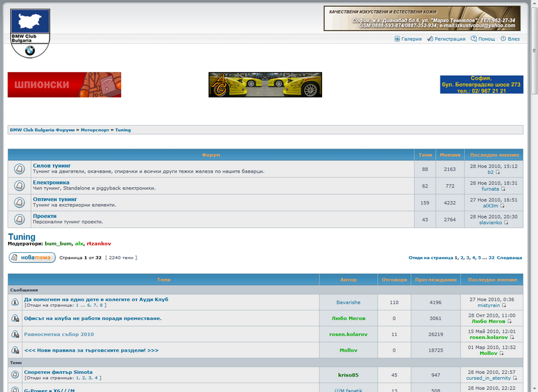Open last poster cursed_in_eternity profile
The width and height of the screenshot is (538, 392).
[488, 378]
